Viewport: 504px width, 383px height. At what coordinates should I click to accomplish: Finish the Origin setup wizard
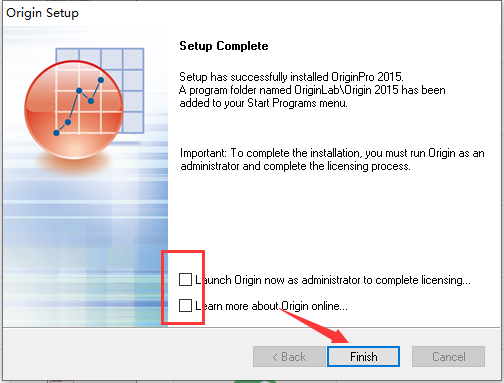(x=363, y=357)
